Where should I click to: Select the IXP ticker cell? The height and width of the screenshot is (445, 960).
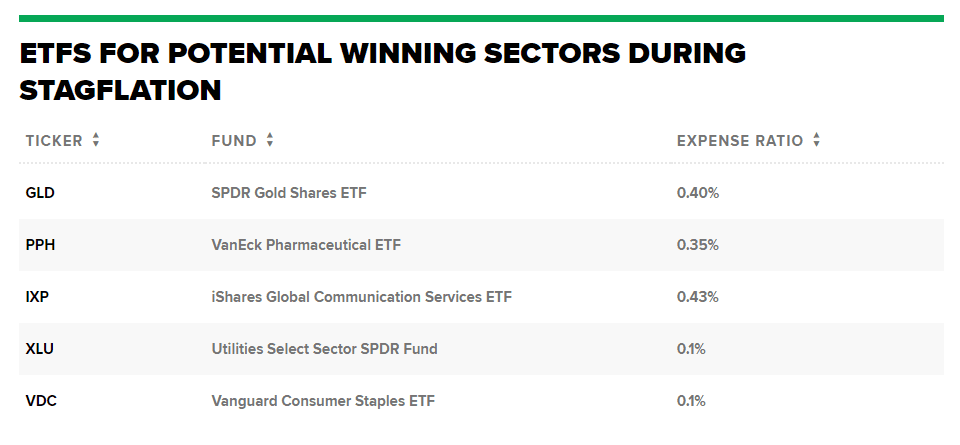pos(38,297)
